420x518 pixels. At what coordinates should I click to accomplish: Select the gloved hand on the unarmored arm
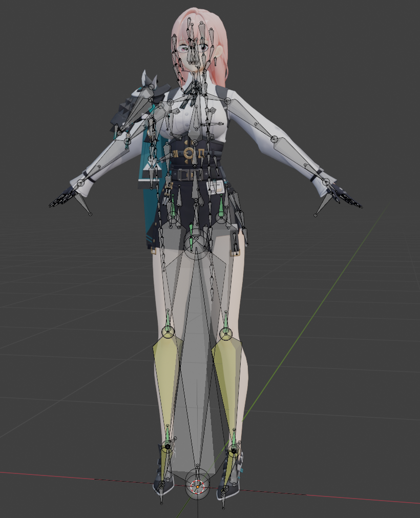pos(345,195)
